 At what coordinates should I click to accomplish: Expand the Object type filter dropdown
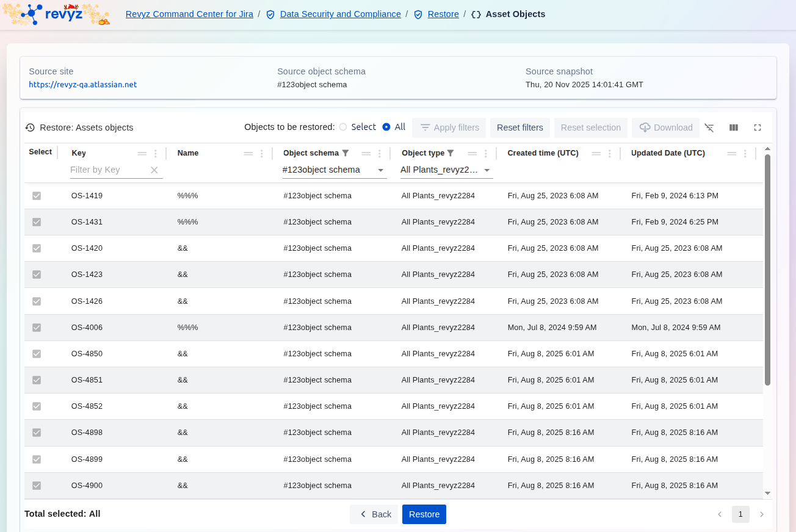[487, 170]
